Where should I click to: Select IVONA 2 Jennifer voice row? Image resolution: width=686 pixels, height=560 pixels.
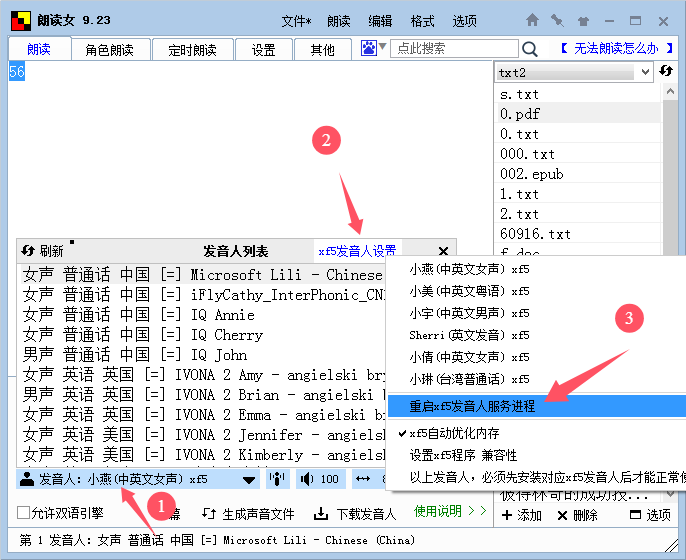pyautogui.click(x=203, y=434)
